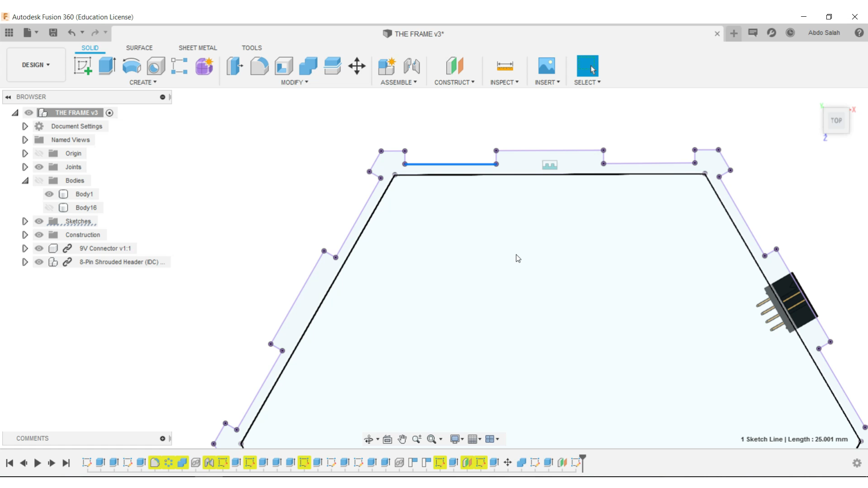Click the Extrude tool icon
The width and height of the screenshot is (868, 488).
[x=107, y=66]
